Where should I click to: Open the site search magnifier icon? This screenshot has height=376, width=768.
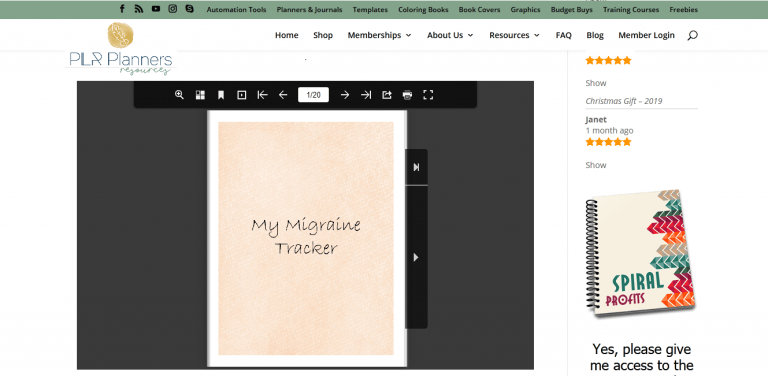point(692,35)
